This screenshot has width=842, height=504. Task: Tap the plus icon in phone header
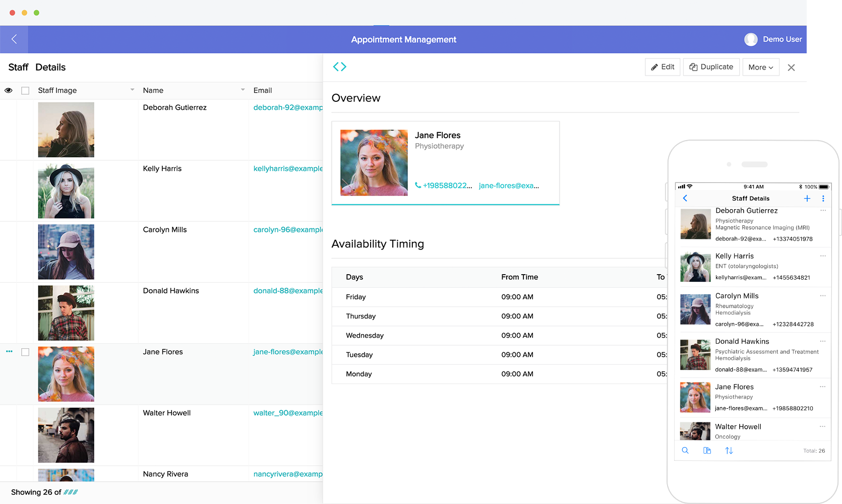coord(807,199)
